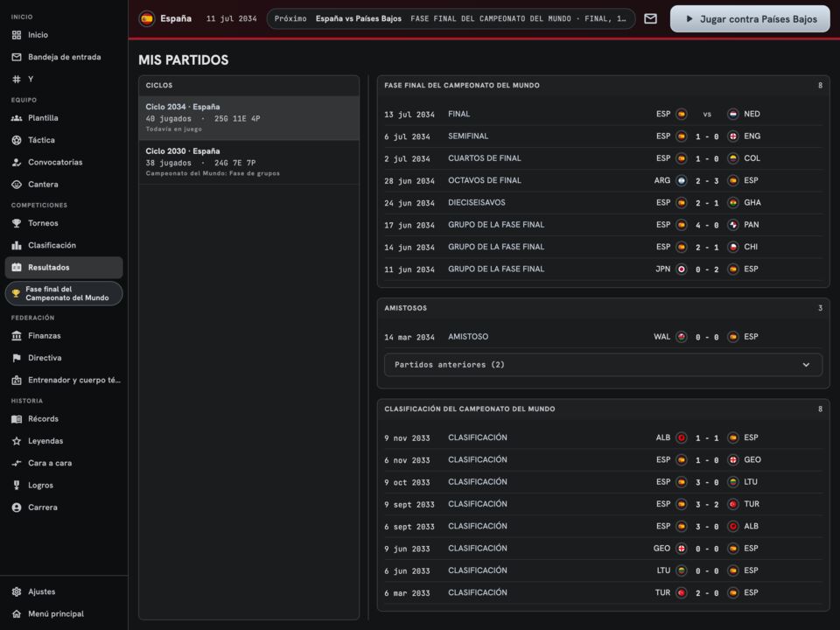The height and width of the screenshot is (630, 840).
Task: Click the Táctica ball icon
Action: 17,140
